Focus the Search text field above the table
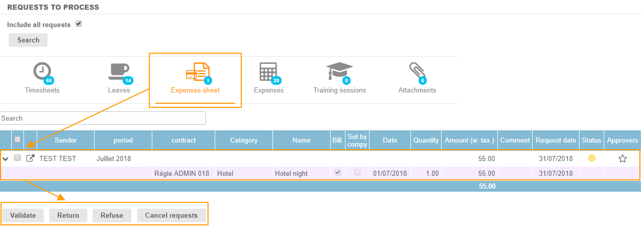Image resolution: width=644 pixels, height=230 pixels. click(103, 118)
